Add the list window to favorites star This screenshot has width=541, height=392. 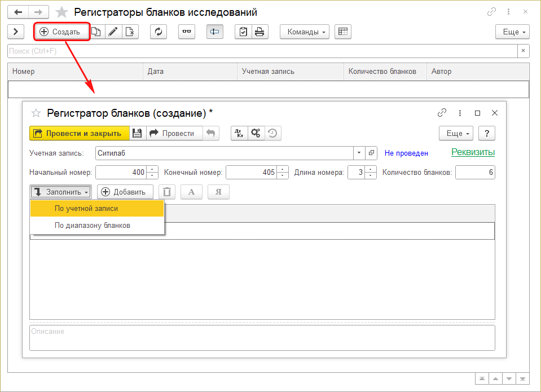click(x=61, y=12)
